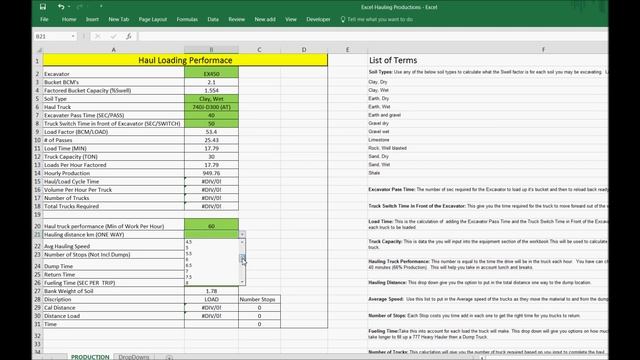Click the Cancel X icon in formula bar
640x360 pixels.
click(98, 36)
